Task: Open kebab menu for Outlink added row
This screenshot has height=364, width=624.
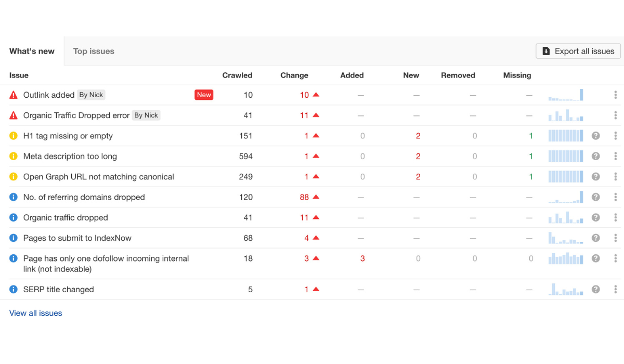Action: [615, 95]
